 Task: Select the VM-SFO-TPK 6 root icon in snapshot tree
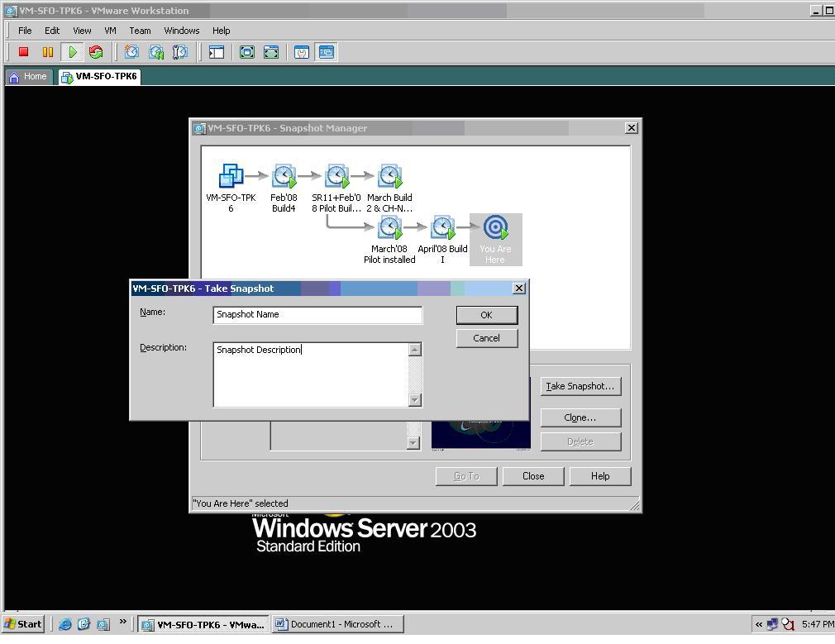coord(231,176)
